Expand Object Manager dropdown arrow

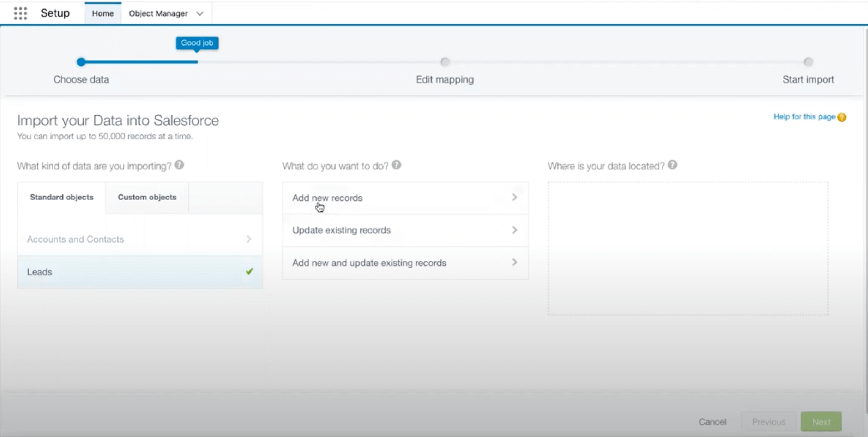pyautogui.click(x=200, y=13)
